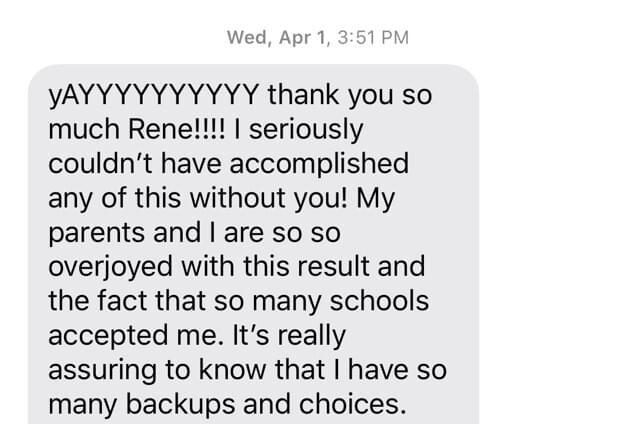Click the word without in message

click(x=238, y=198)
